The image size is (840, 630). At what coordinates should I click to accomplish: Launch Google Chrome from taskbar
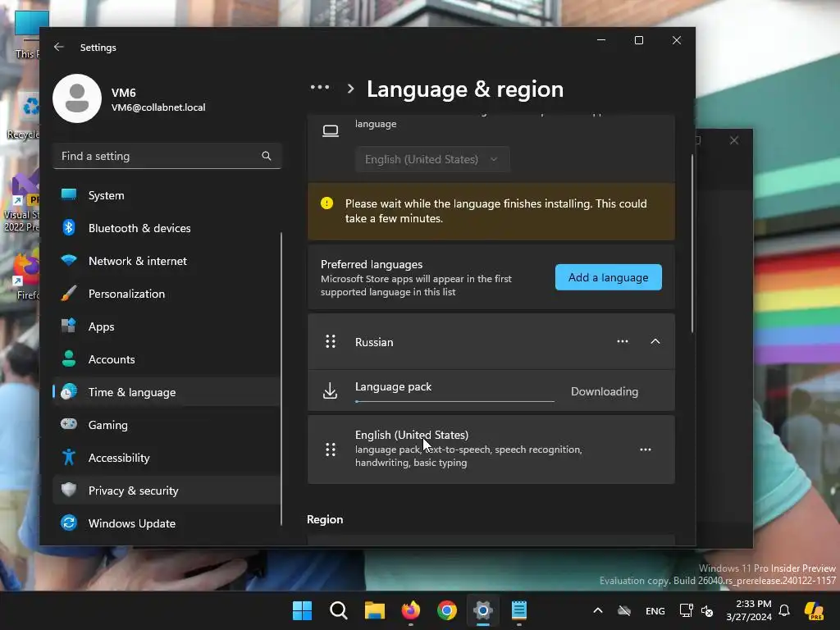(x=447, y=610)
